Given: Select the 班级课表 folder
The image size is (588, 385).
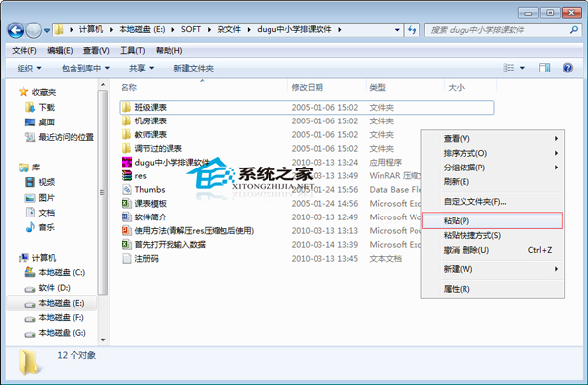Looking at the screenshot, I should 307,107.
